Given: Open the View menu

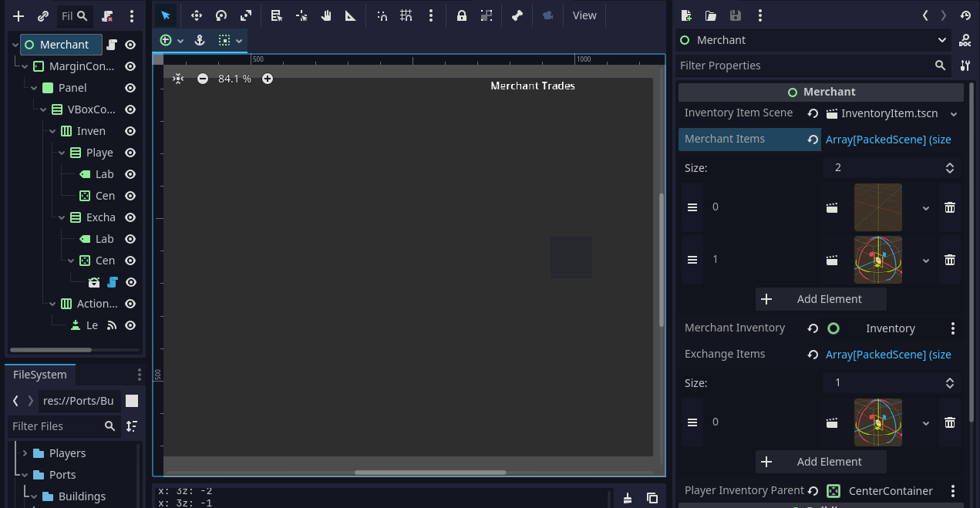Looking at the screenshot, I should click(584, 15).
